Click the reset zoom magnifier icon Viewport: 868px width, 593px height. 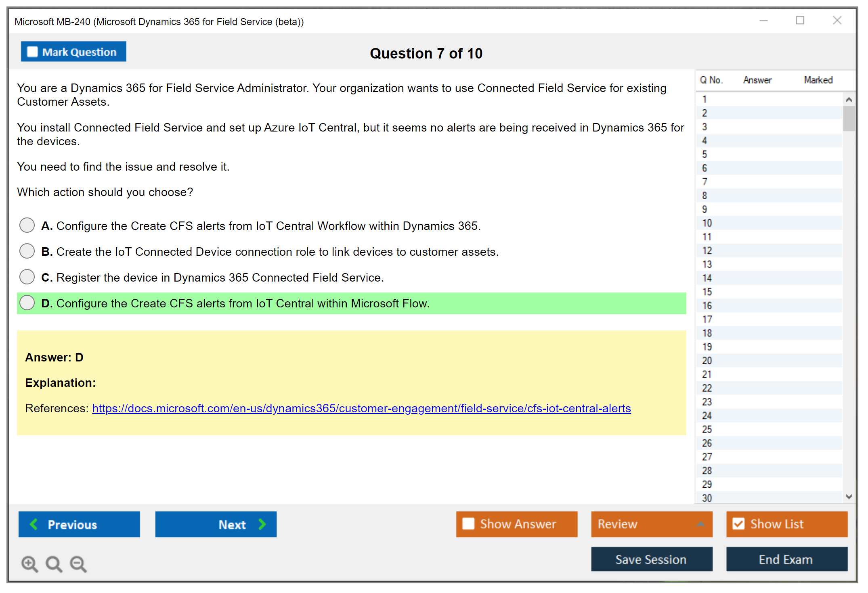54,564
